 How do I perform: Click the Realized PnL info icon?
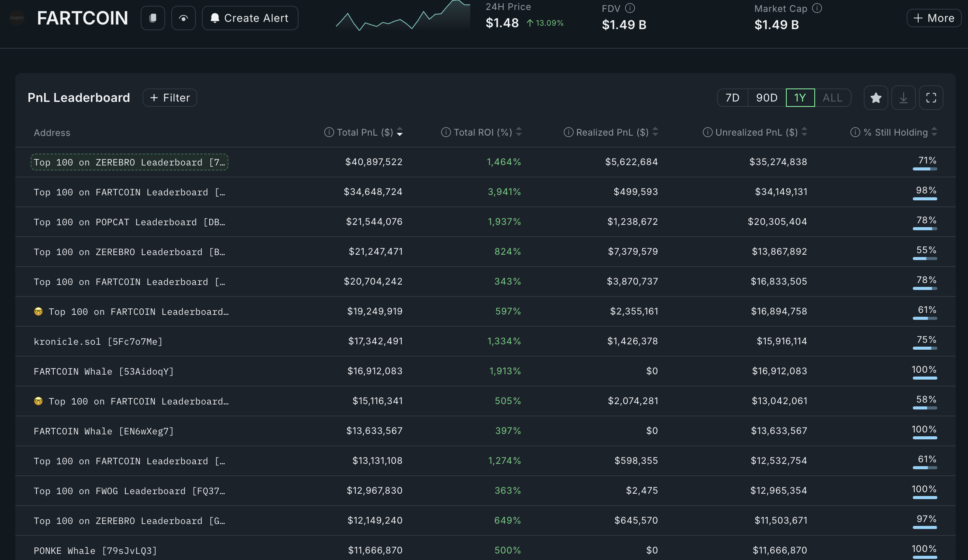coord(568,133)
